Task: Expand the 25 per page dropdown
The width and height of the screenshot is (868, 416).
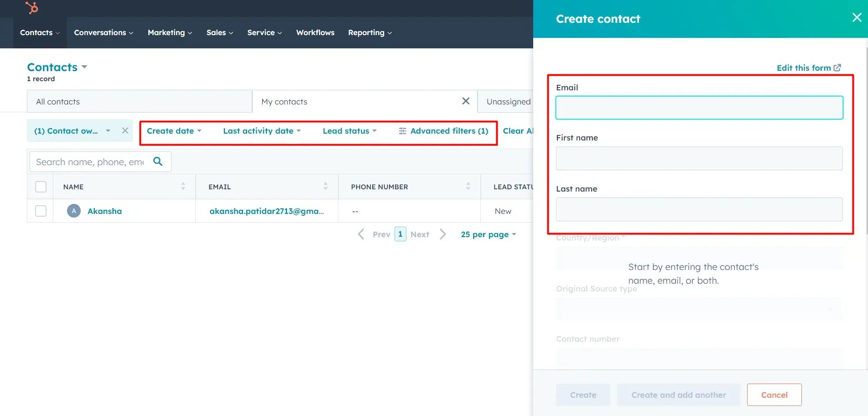Action: click(x=488, y=234)
